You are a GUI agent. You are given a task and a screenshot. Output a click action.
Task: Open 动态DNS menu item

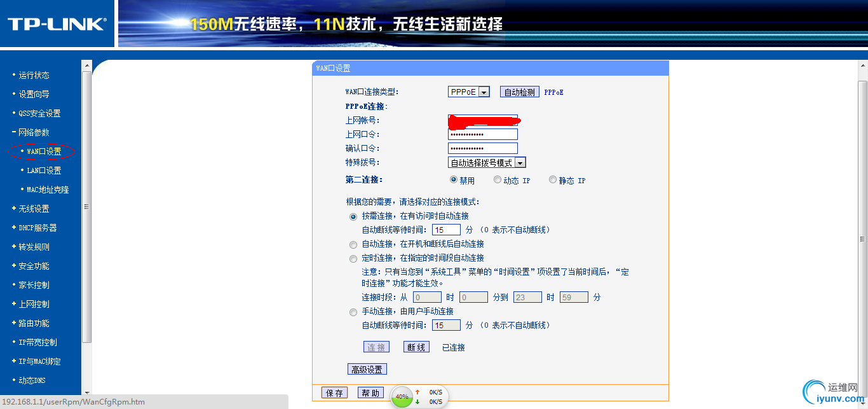(x=32, y=380)
